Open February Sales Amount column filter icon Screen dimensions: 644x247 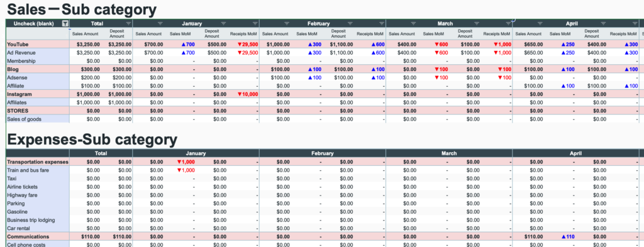[x=287, y=23]
